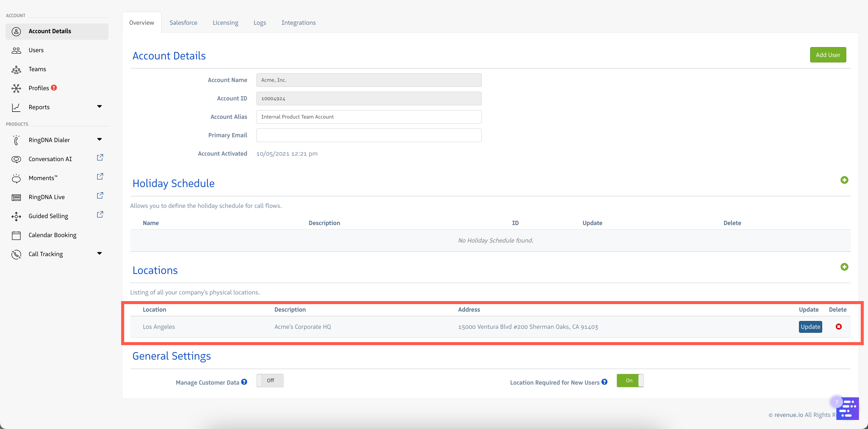Click Location Required for New Users help icon

pos(605,382)
